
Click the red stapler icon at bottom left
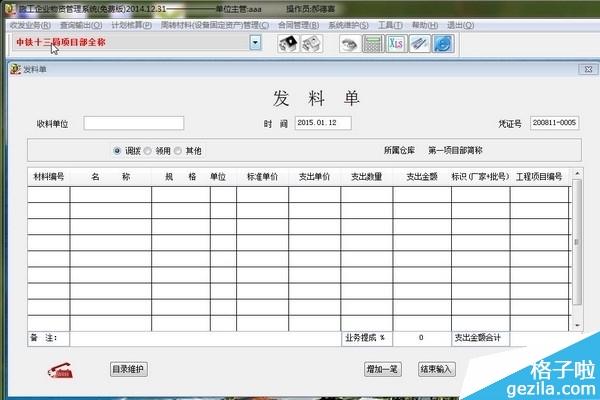pos(60,370)
